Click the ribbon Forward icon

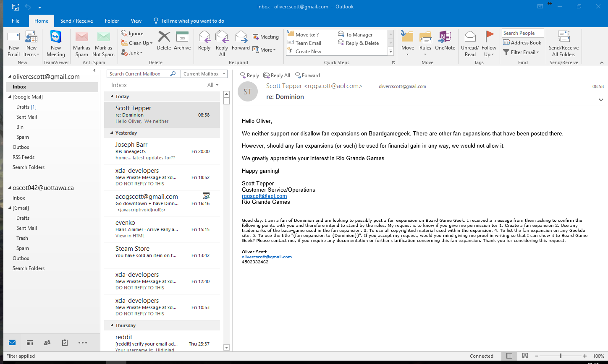(241, 41)
